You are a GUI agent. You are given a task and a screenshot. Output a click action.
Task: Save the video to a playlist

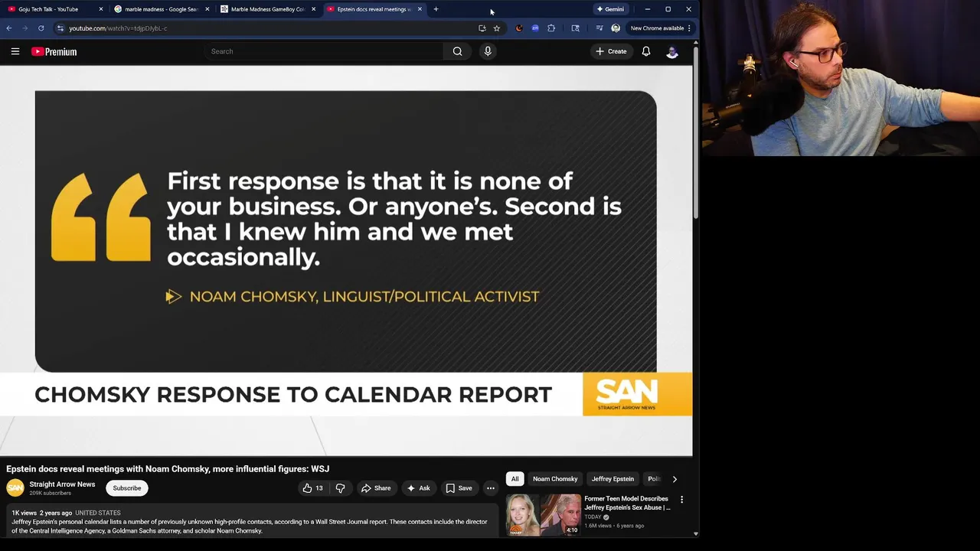[x=459, y=488]
